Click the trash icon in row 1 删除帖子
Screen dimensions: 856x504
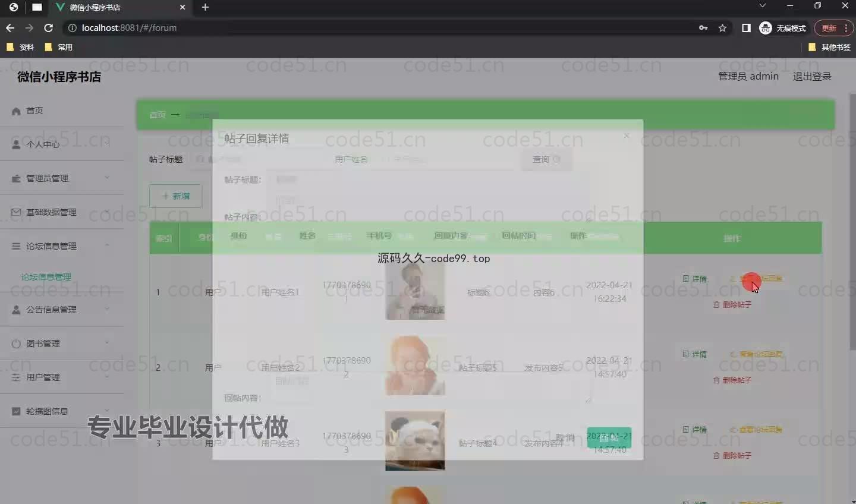[x=716, y=304]
